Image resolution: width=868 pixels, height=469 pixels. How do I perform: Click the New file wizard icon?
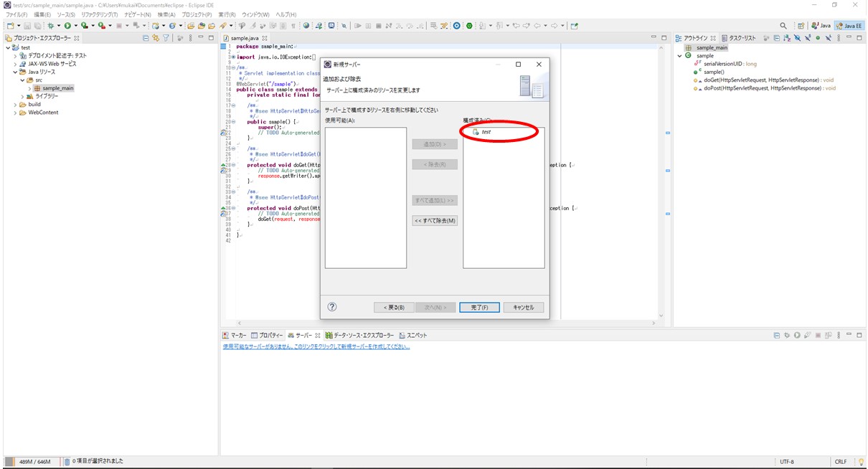click(x=9, y=26)
